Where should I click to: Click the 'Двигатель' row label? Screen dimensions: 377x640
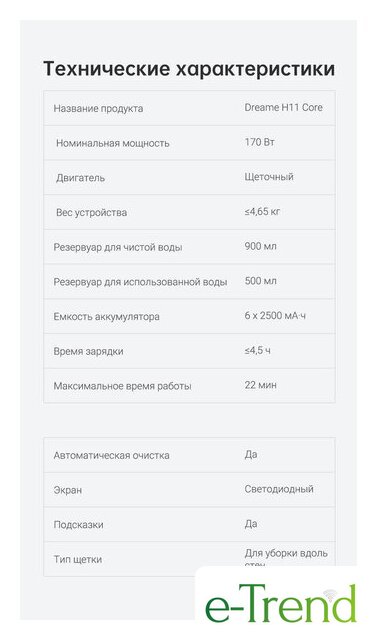click(80, 178)
